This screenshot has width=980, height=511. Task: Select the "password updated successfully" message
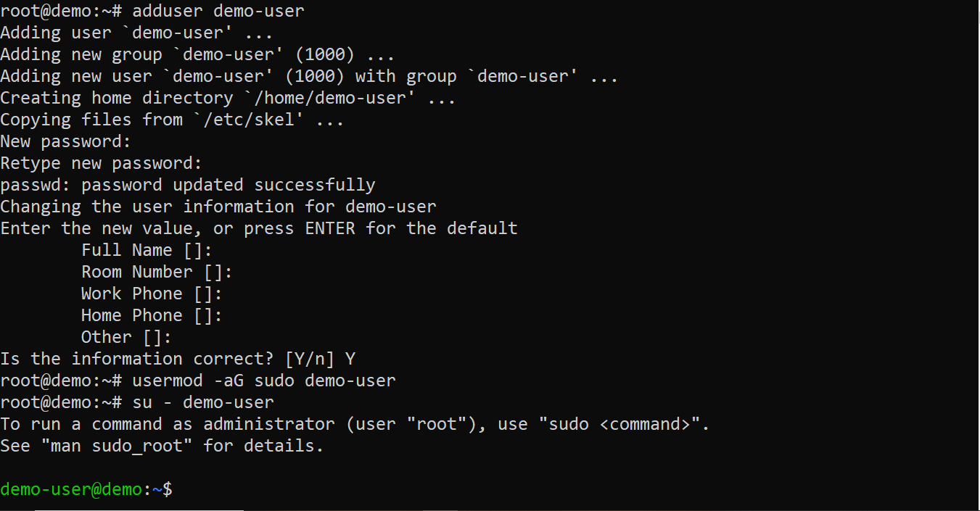pos(228,185)
